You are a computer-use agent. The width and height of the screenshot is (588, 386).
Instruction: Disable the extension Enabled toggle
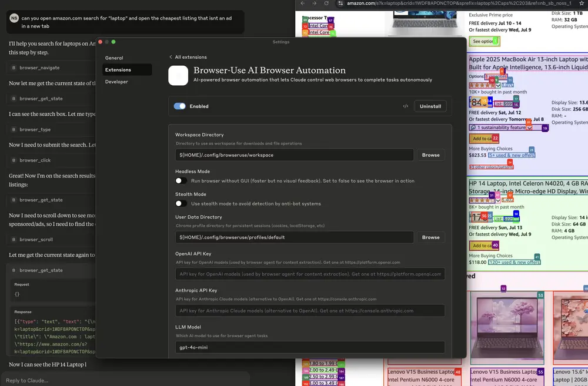click(180, 106)
